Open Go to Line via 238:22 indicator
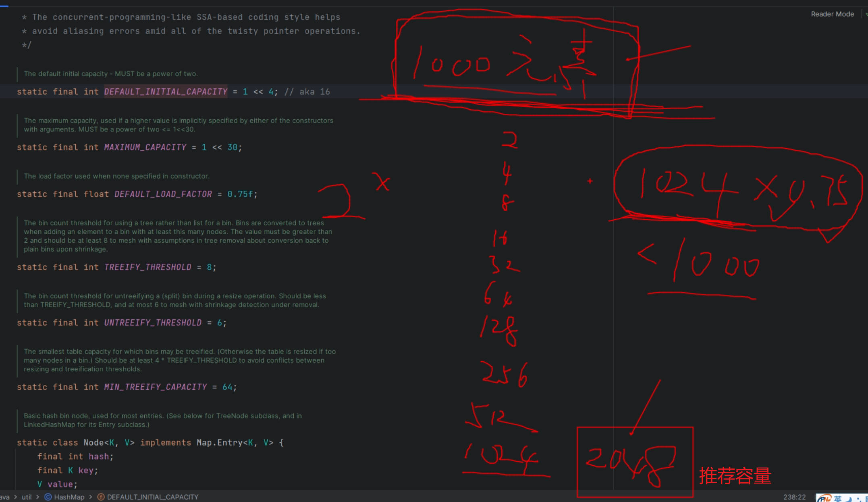868x502 pixels. (794, 497)
